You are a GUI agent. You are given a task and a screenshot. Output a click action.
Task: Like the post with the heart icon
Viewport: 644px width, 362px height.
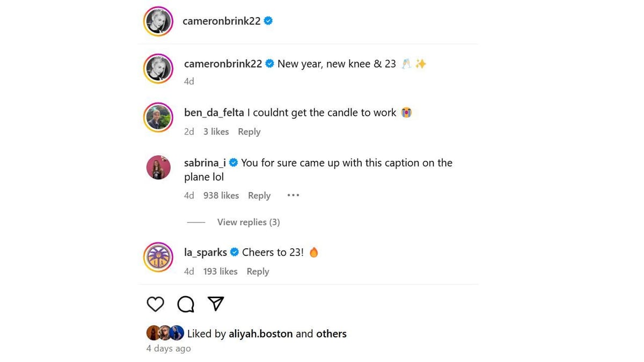click(x=155, y=304)
